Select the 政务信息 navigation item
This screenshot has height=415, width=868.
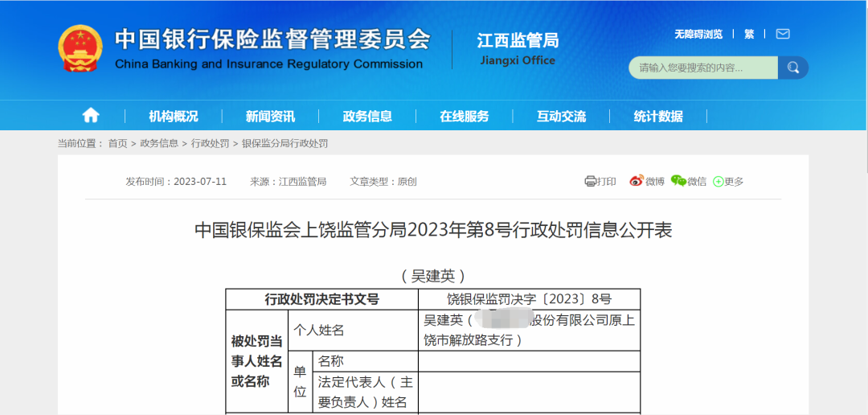point(367,116)
